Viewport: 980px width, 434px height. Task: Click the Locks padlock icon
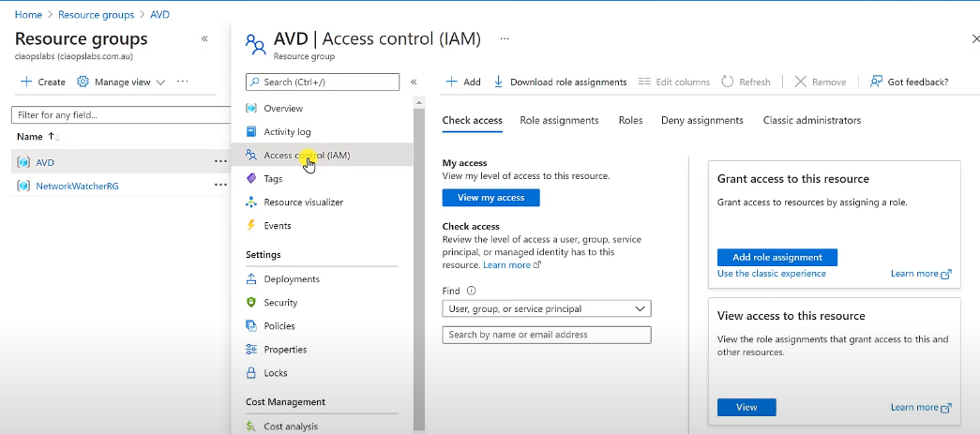pos(251,373)
